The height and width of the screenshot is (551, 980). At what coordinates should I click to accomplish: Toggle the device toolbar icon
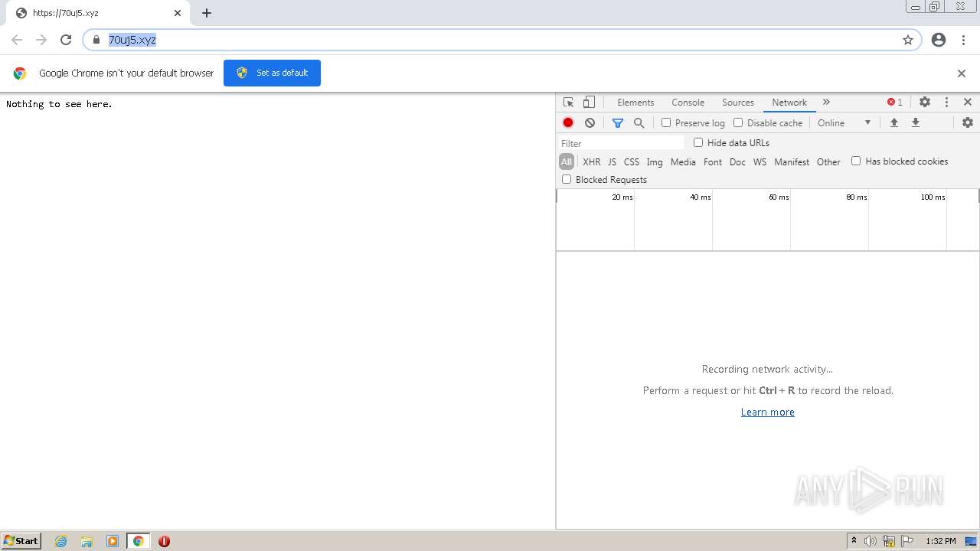click(589, 102)
